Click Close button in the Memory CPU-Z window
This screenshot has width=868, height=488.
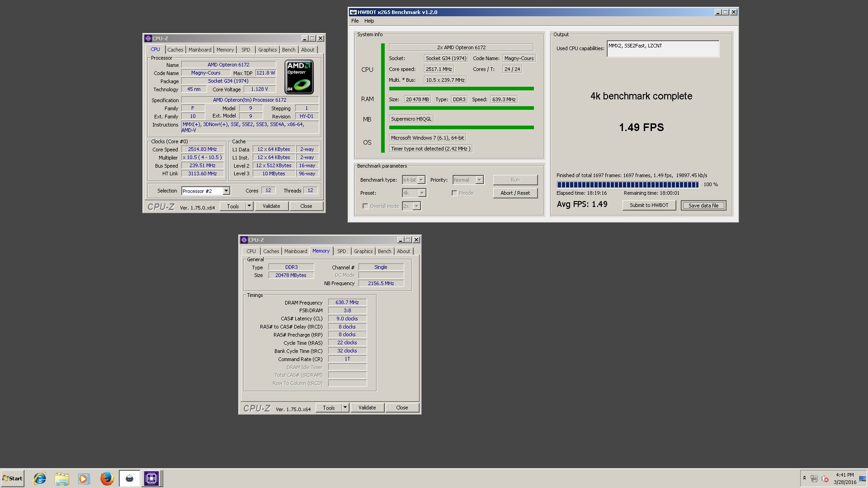tap(402, 408)
